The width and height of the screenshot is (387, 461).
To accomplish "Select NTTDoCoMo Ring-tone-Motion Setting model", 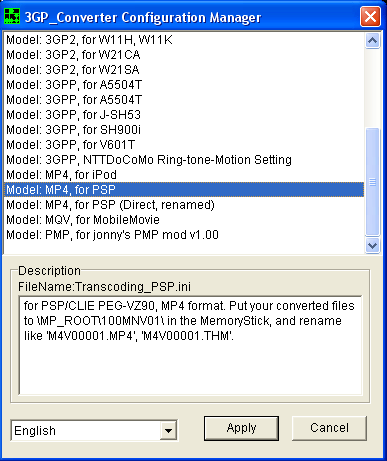I will (184, 160).
